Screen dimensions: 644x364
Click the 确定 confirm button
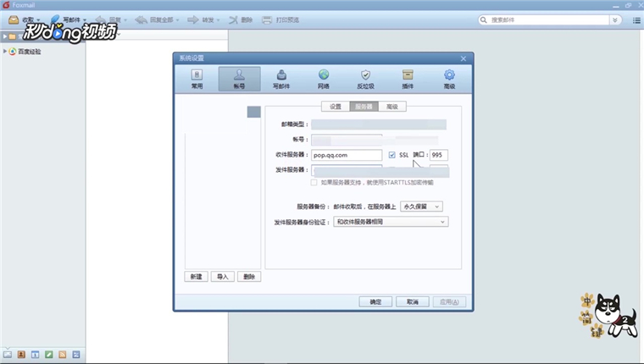pyautogui.click(x=375, y=302)
